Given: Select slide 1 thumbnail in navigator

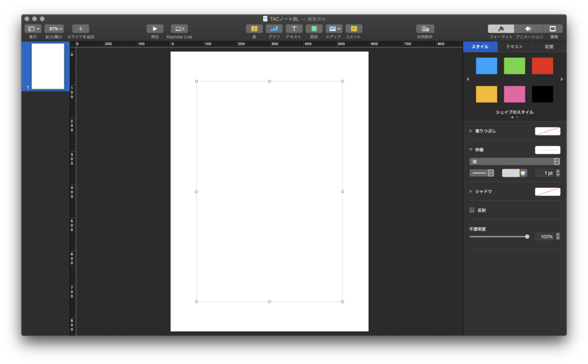Looking at the screenshot, I should click(x=48, y=67).
